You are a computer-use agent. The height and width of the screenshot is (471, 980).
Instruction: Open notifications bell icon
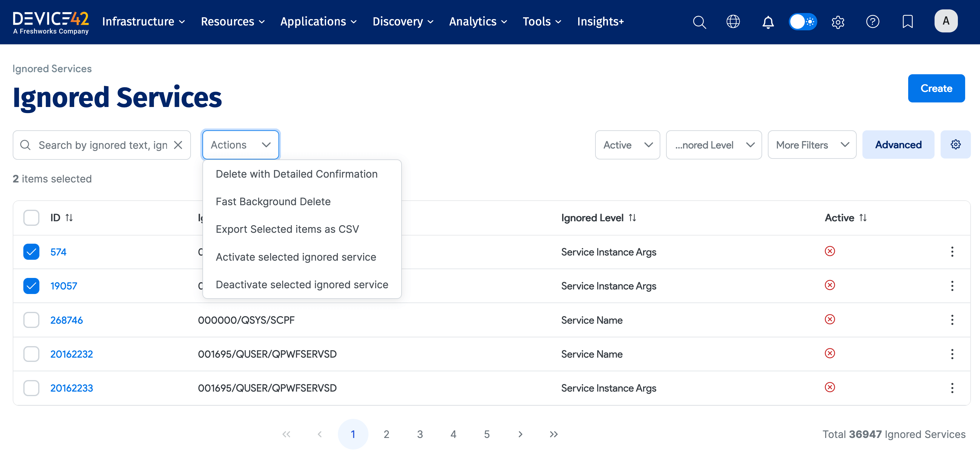pos(768,22)
